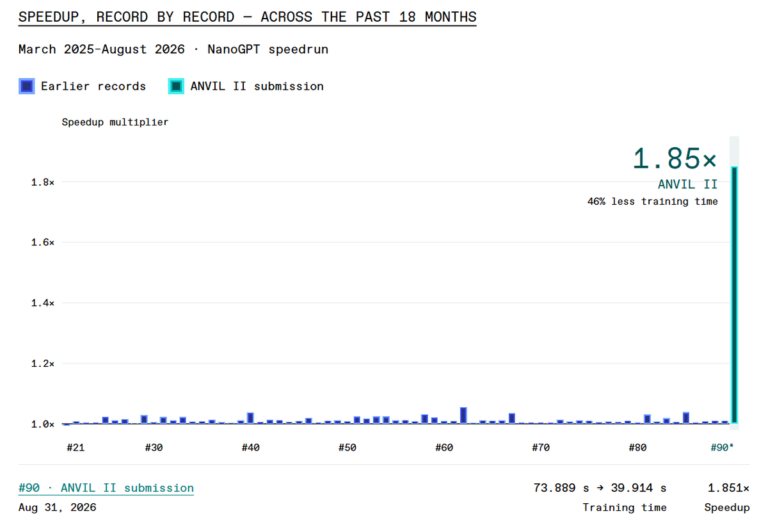The image size is (768, 532).
Task: Click the ANVIL II callout label
Action: 687,184
